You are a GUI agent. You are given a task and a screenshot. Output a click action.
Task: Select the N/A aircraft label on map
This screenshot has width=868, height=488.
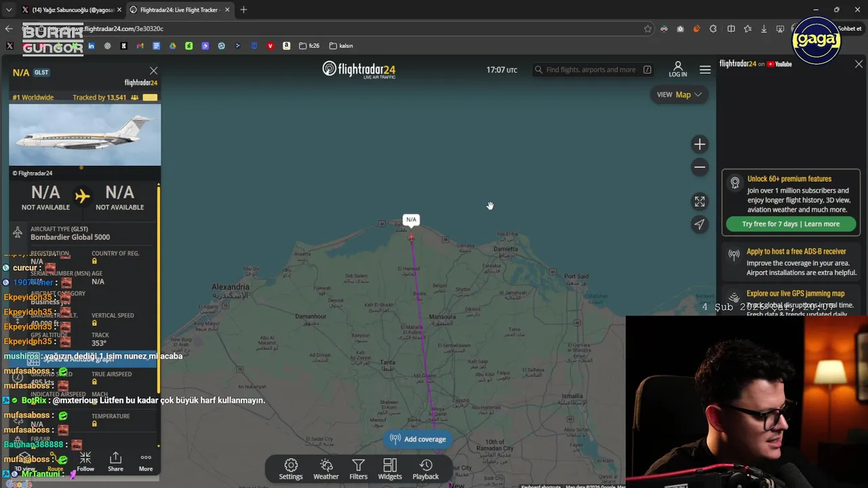click(411, 220)
